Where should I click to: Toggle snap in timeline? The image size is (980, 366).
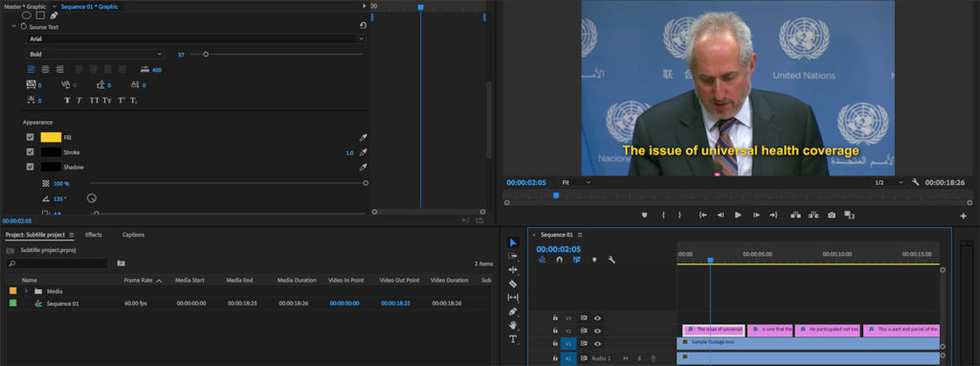click(559, 260)
